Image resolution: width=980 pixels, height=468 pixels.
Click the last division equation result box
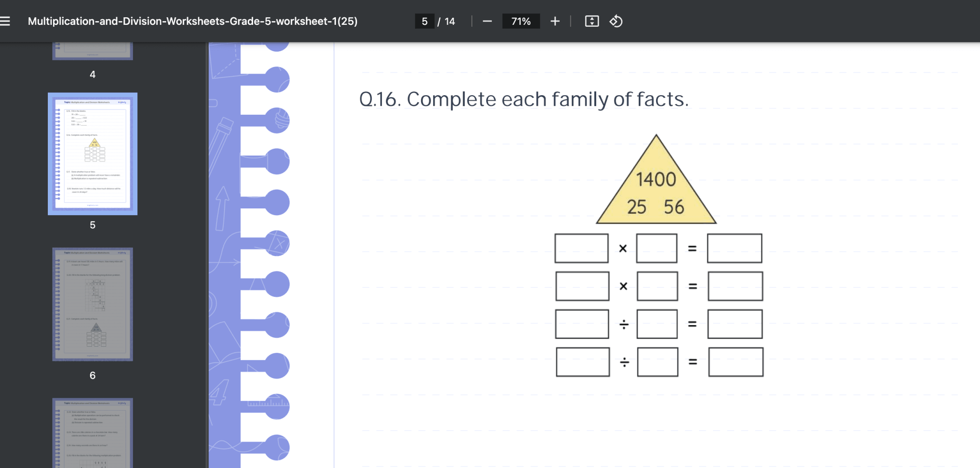point(735,363)
